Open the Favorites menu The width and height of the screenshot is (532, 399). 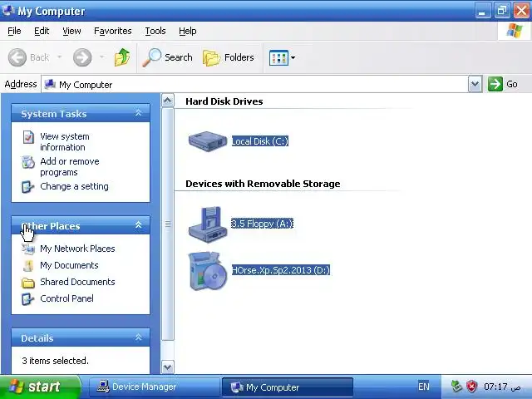pos(113,31)
